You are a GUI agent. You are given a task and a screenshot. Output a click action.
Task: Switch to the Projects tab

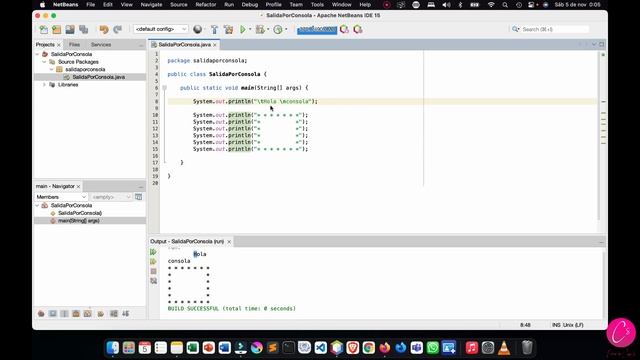[x=45, y=44]
